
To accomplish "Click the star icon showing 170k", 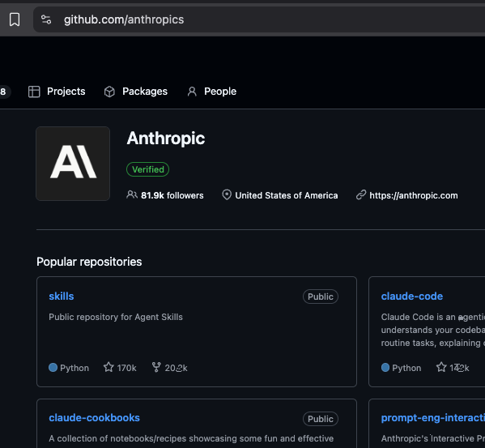I will [108, 367].
